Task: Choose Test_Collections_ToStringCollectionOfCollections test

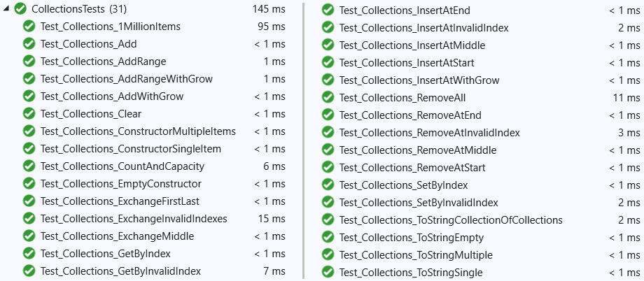Action: 451,220
